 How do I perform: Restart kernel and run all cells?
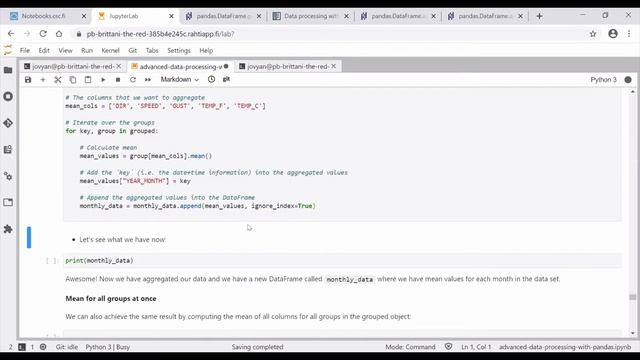click(148, 80)
